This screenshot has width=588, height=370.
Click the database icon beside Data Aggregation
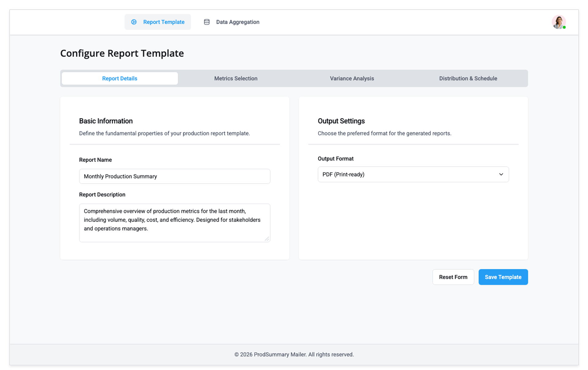(x=207, y=22)
